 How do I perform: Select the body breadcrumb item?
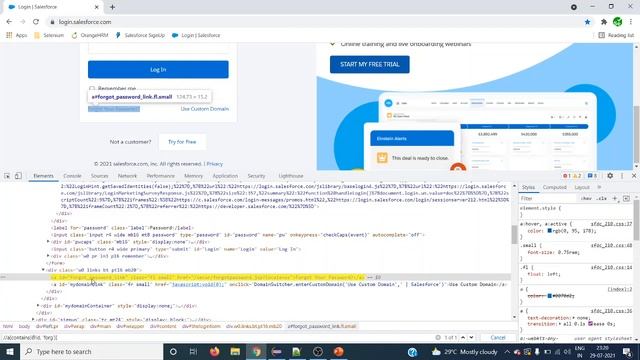(24, 327)
